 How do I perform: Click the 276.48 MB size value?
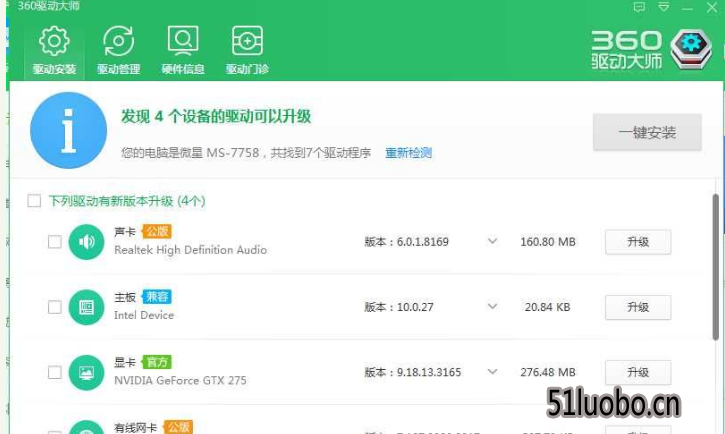pyautogui.click(x=548, y=372)
